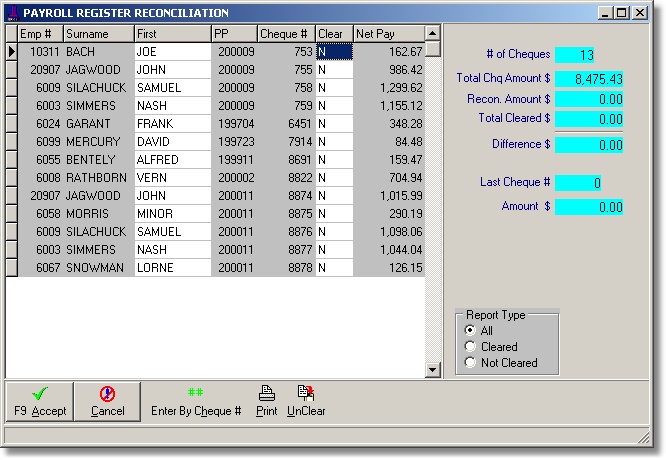Click the Cheque # column header
Screen dimensions: 666x460
coord(286,34)
